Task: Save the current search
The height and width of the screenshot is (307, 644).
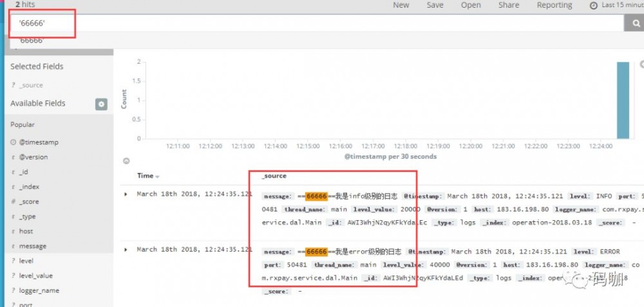Action: pyautogui.click(x=435, y=5)
